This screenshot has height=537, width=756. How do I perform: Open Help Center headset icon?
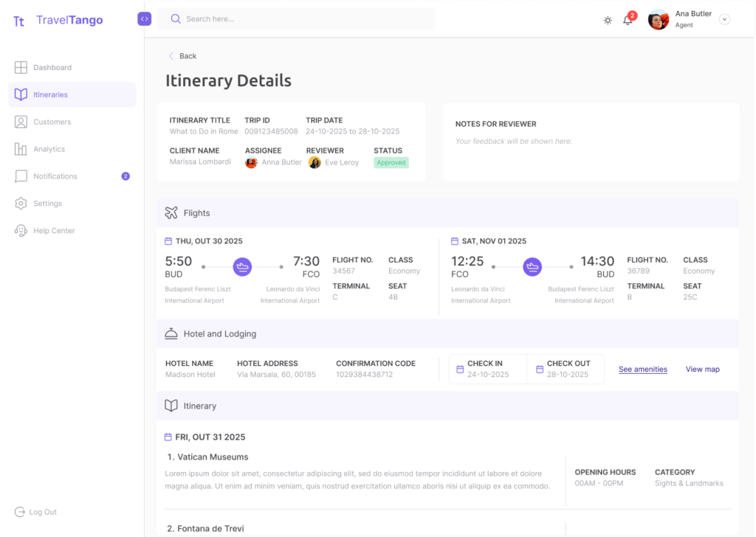coord(21,231)
